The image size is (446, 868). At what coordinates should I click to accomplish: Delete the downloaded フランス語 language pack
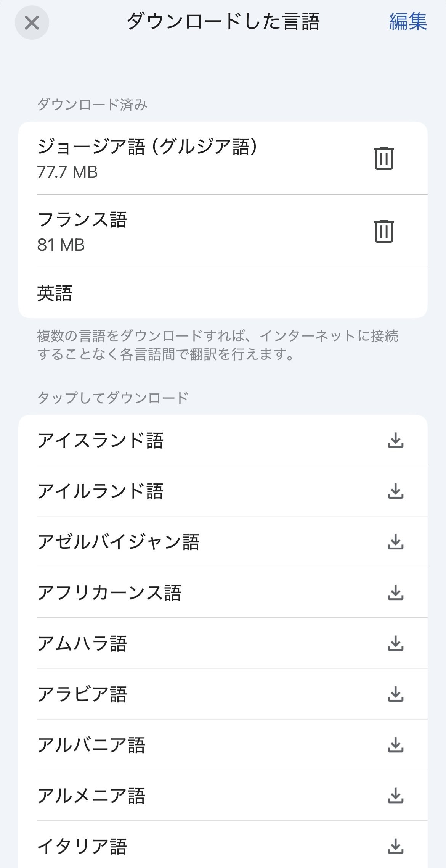(x=383, y=231)
